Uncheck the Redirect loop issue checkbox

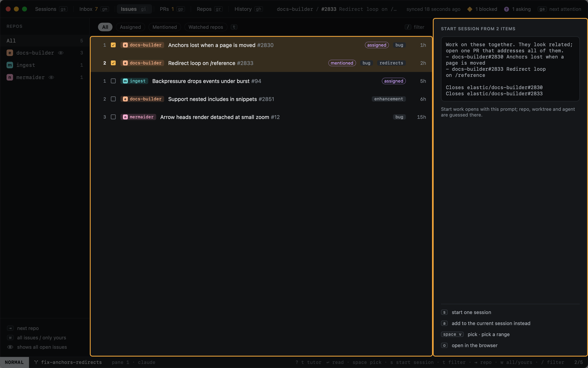tap(113, 63)
